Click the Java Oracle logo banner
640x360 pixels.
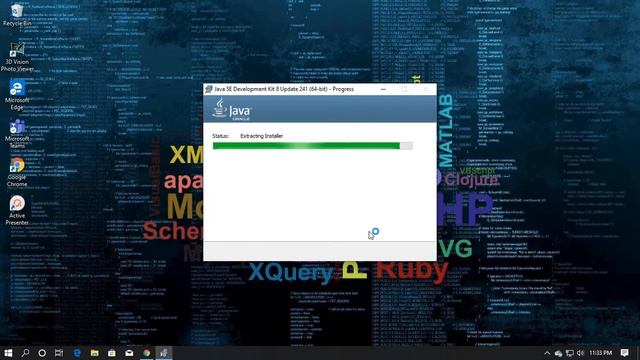tap(232, 109)
